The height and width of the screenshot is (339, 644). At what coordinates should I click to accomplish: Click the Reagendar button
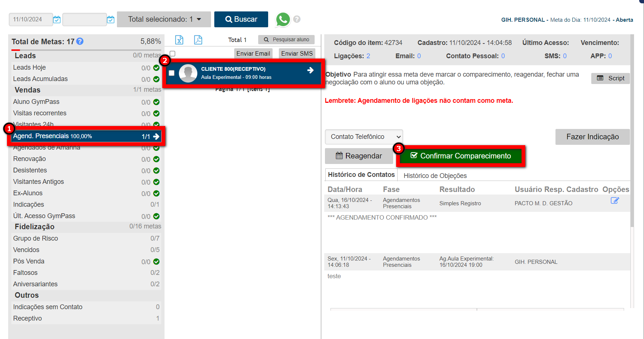(x=359, y=156)
